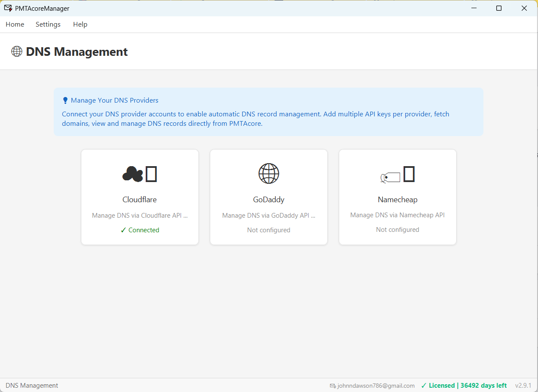Click the globe icon beside DNS Management heading

pos(16,51)
